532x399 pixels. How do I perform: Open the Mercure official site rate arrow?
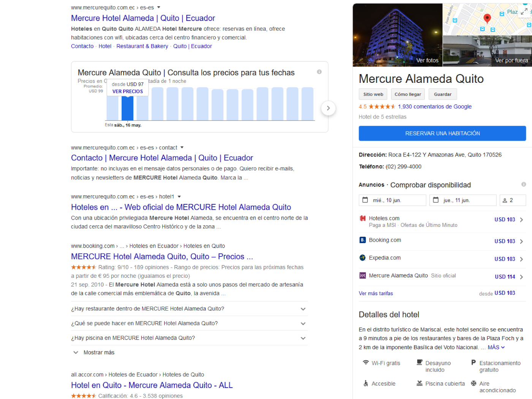pos(521,277)
